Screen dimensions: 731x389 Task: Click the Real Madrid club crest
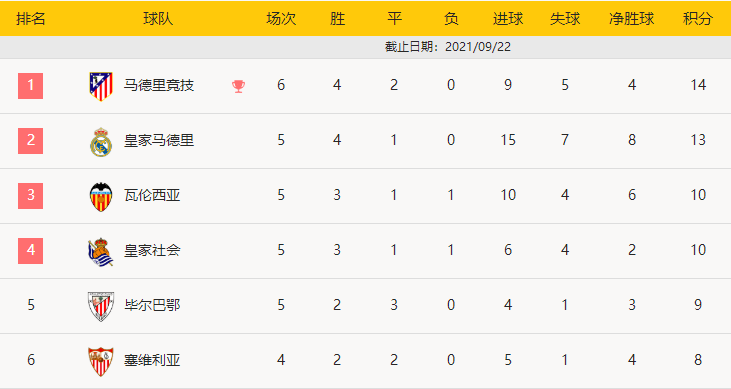[x=101, y=141]
